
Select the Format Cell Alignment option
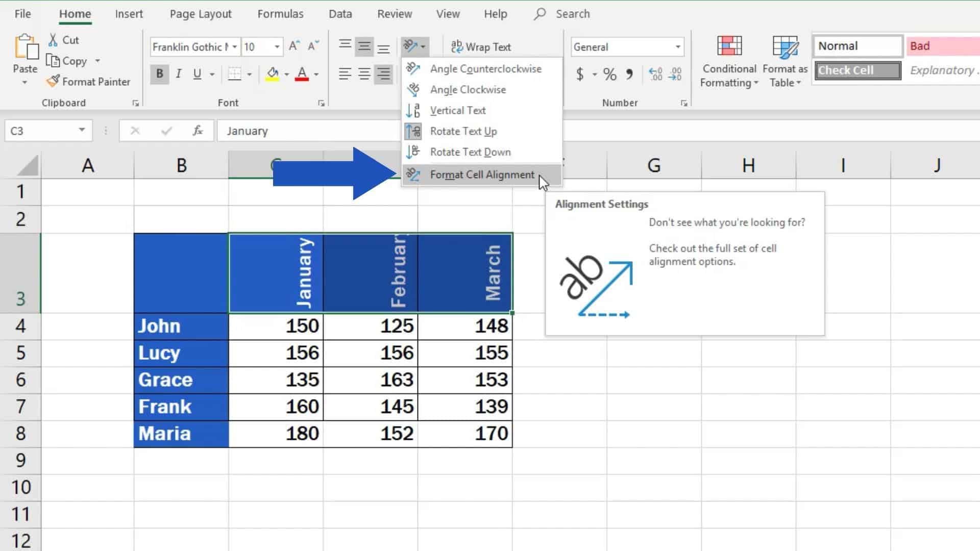click(482, 174)
